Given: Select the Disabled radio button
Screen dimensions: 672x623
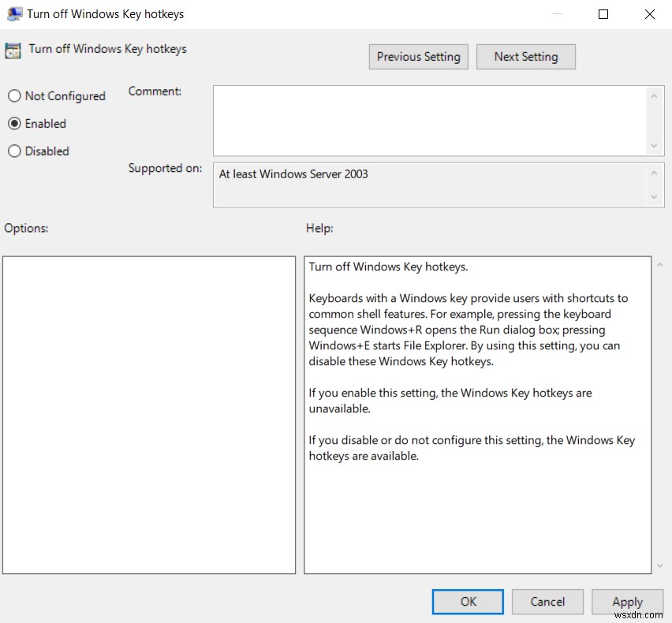Looking at the screenshot, I should point(14,151).
